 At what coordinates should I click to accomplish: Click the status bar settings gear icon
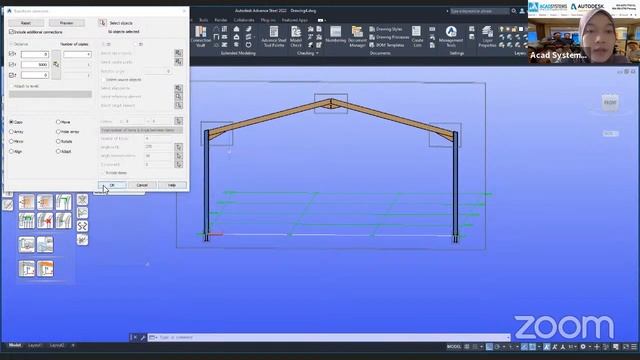pos(583,347)
